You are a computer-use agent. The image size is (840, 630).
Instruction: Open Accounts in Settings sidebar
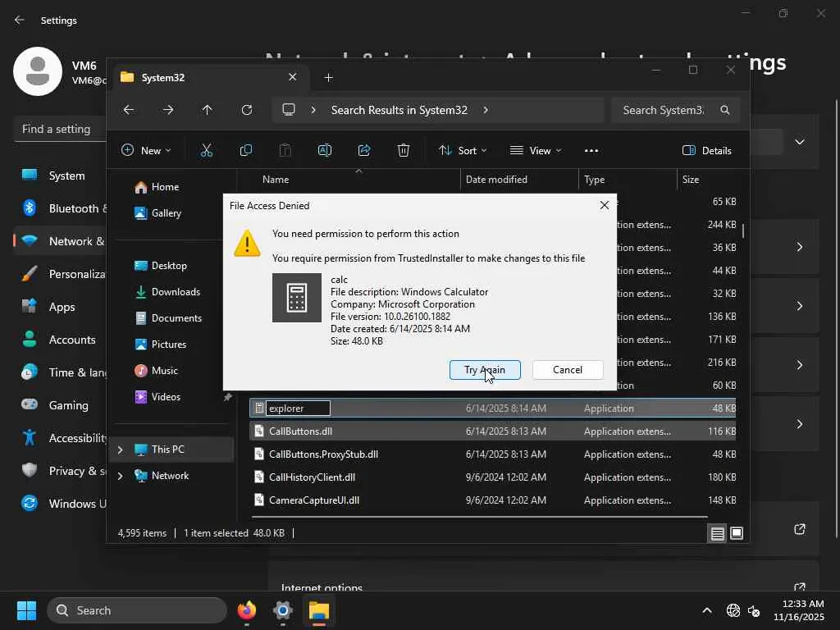(x=60, y=340)
